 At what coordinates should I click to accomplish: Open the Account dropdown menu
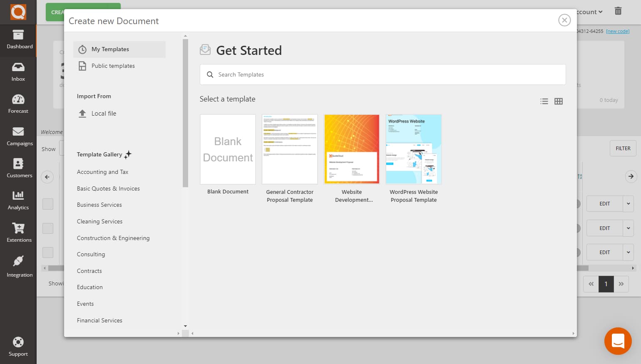tap(589, 12)
